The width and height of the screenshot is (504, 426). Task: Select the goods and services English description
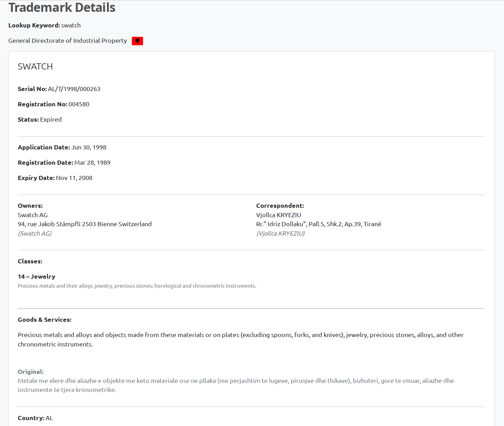[241, 339]
